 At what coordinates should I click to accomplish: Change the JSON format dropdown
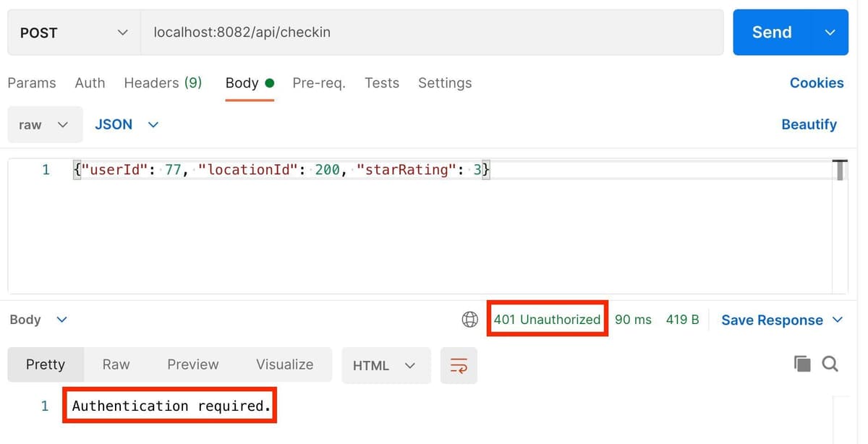[x=126, y=124]
